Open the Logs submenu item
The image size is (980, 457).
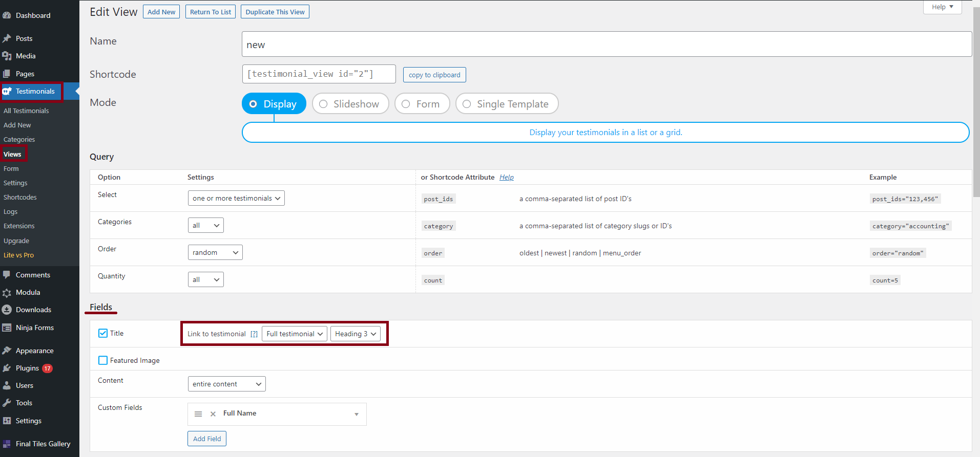coord(10,211)
